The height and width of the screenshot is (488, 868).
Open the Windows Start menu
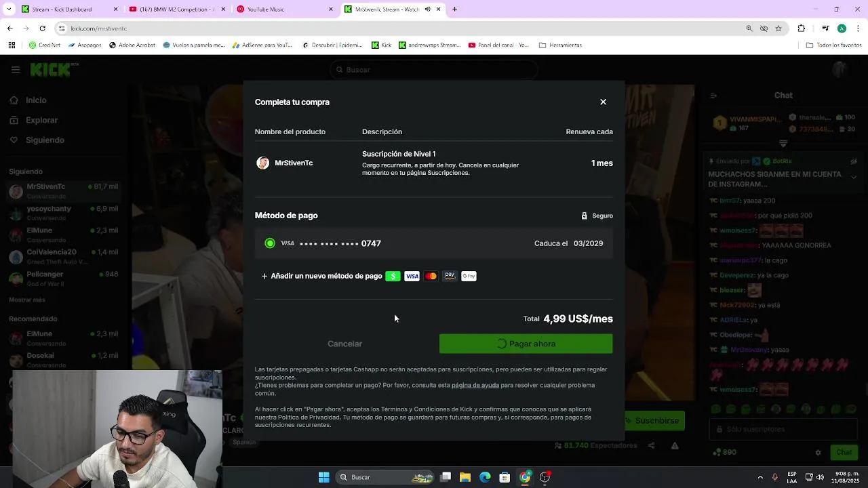[x=323, y=477]
